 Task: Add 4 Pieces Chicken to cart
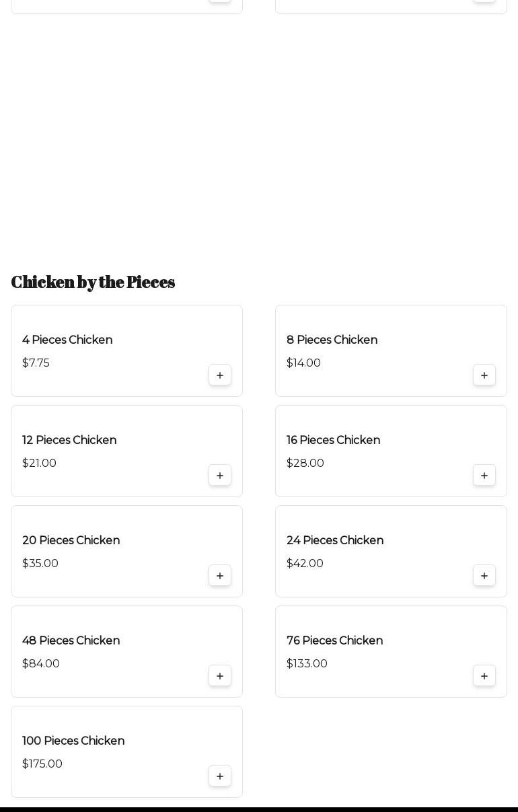click(x=220, y=375)
